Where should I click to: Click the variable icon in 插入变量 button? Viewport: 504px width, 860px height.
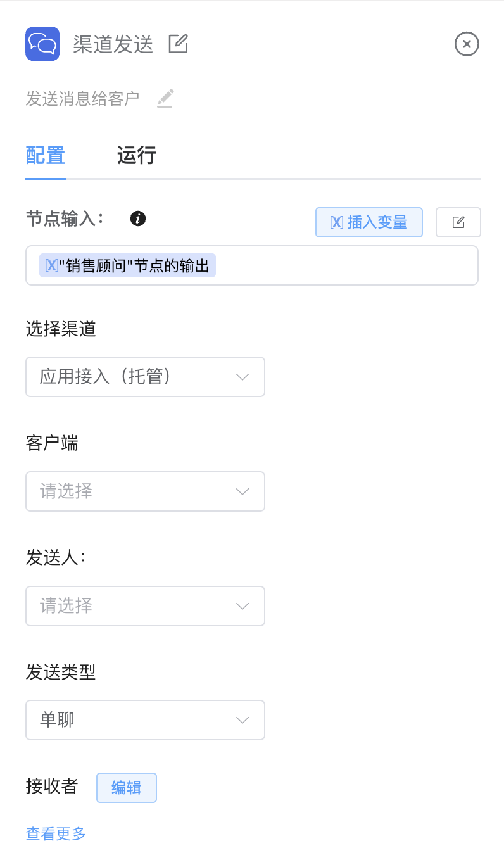[x=336, y=222]
